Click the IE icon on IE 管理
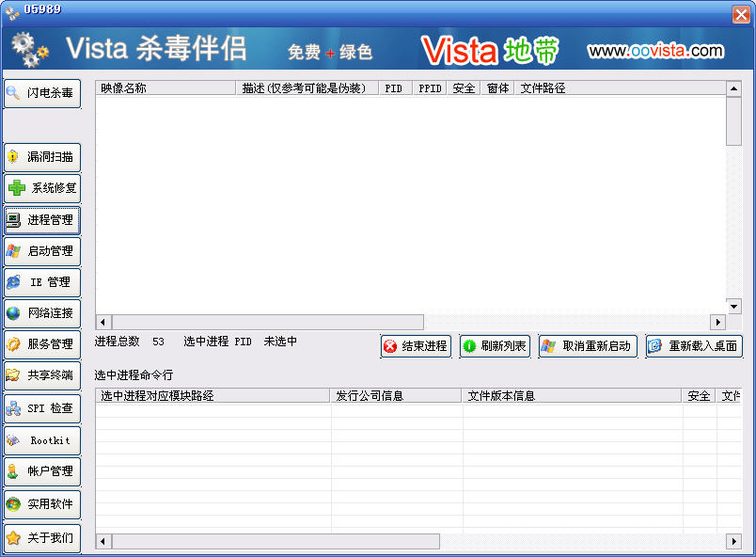The height and width of the screenshot is (557, 756). point(13,282)
